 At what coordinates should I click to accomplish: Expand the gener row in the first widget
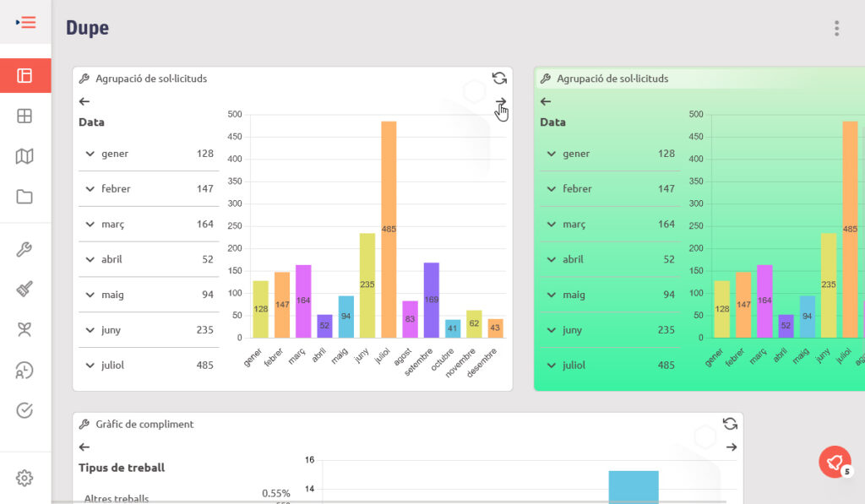coord(90,154)
